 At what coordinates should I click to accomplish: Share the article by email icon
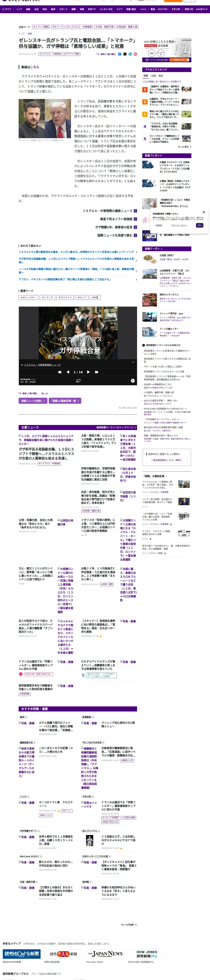tap(135, 54)
